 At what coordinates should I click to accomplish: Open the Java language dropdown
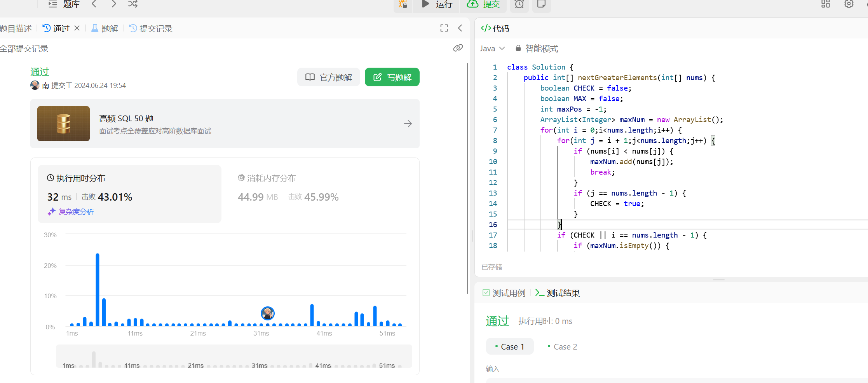492,48
